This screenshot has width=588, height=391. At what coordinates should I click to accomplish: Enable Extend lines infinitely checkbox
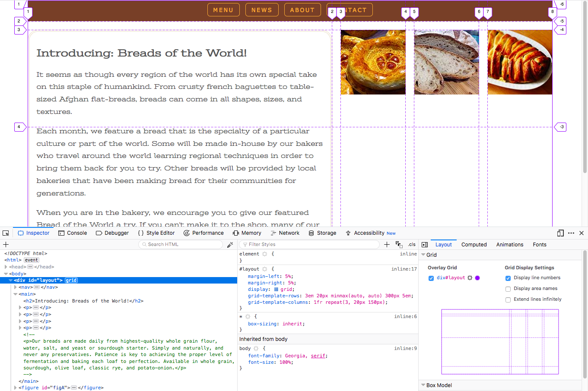[508, 300]
